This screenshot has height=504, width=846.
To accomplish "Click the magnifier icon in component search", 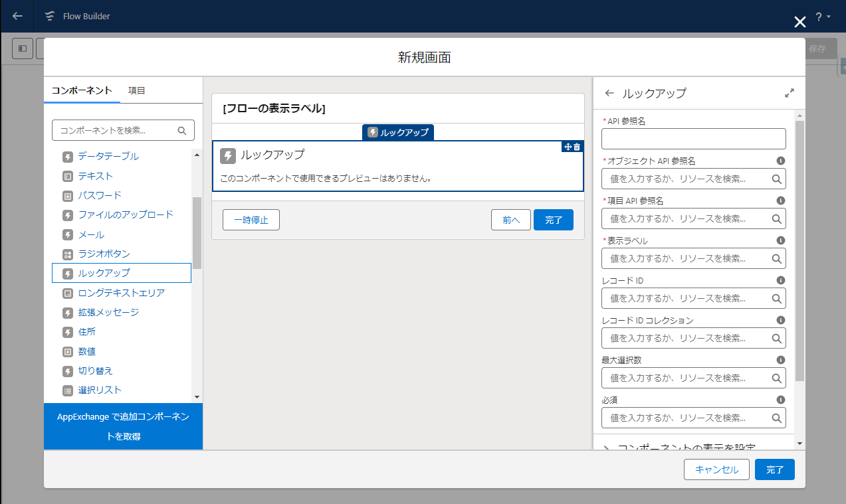I will click(x=182, y=131).
